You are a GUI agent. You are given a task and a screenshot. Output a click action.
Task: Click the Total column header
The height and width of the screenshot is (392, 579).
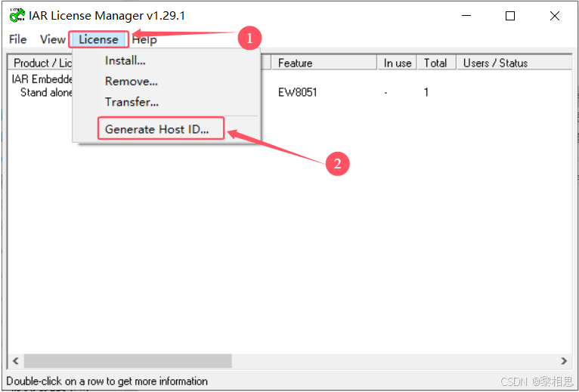point(436,63)
